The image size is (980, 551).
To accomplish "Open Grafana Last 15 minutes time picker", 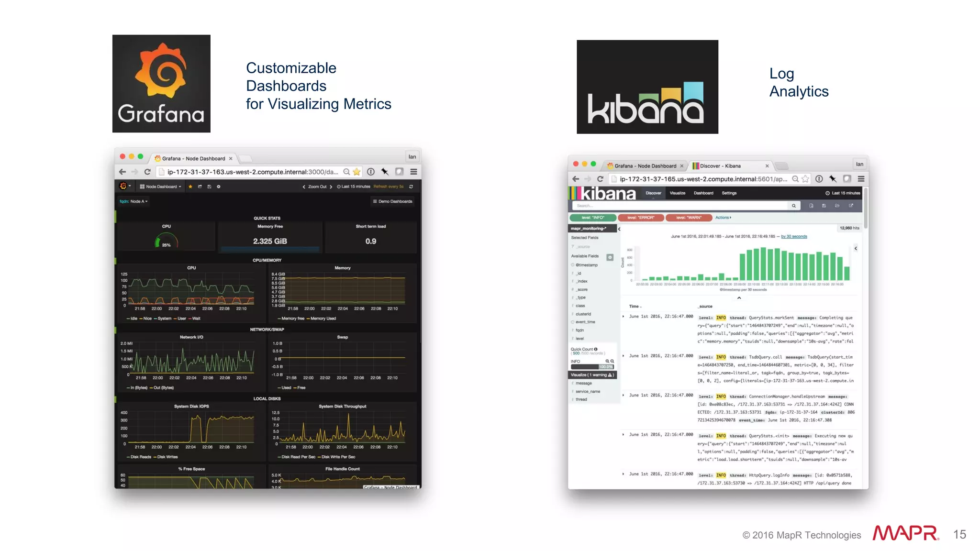I will pyautogui.click(x=354, y=187).
